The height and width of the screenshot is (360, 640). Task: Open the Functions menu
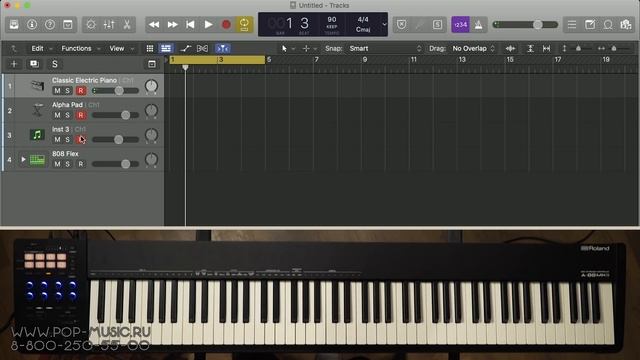(x=76, y=48)
